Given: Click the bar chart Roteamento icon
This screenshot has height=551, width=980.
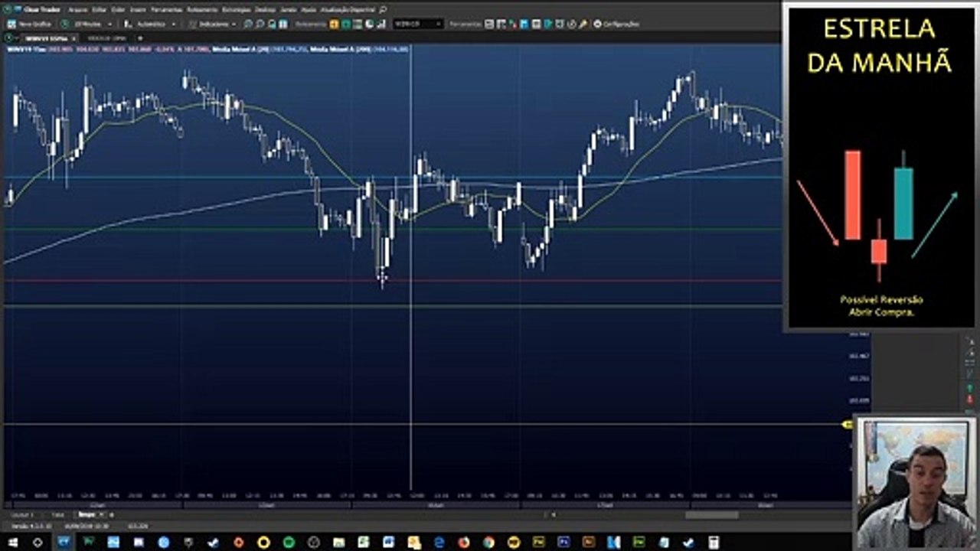Looking at the screenshot, I should click(x=381, y=24).
